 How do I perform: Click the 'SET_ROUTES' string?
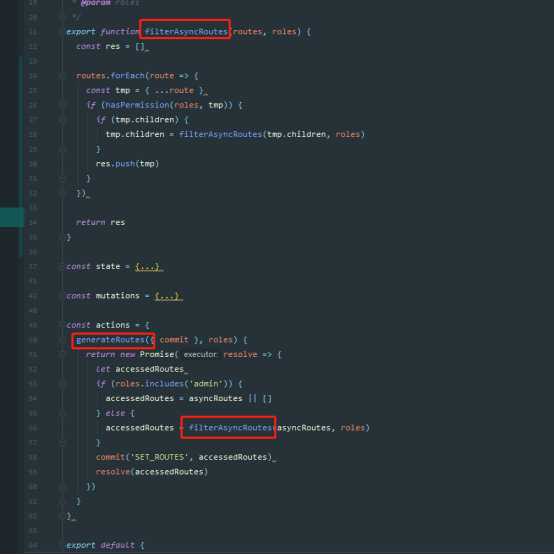159,457
